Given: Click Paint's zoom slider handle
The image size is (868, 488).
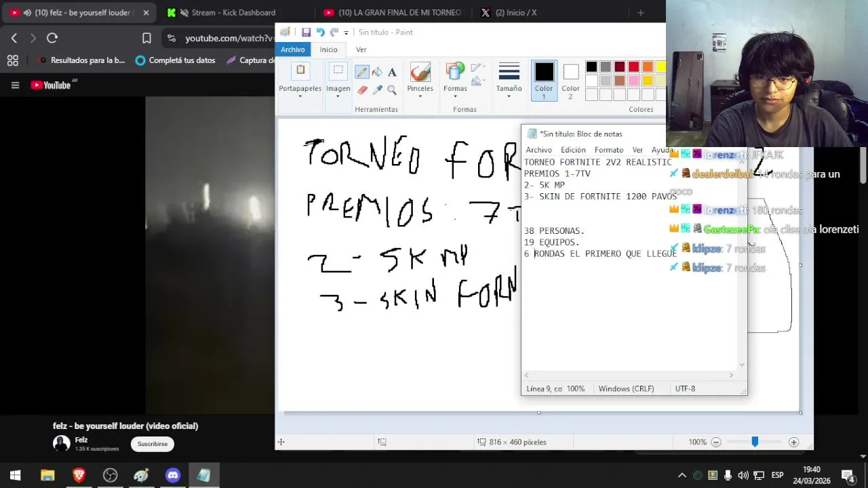Looking at the screenshot, I should [754, 442].
